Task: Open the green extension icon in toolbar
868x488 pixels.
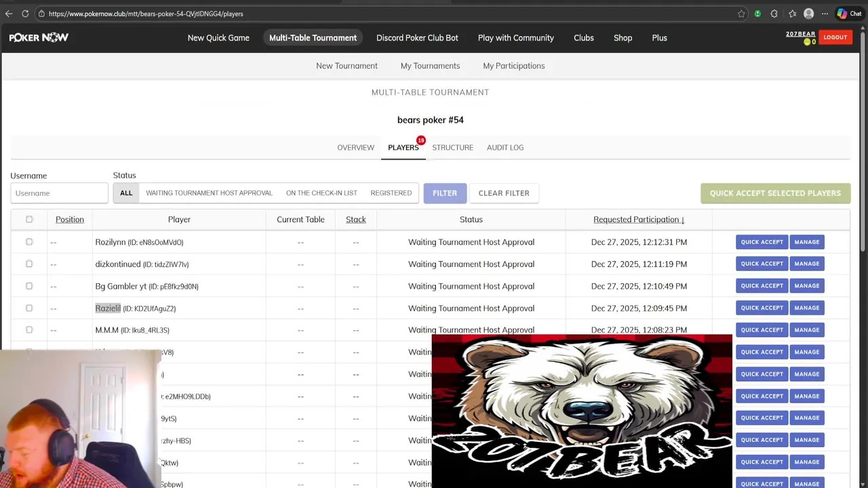Action: 757,14
